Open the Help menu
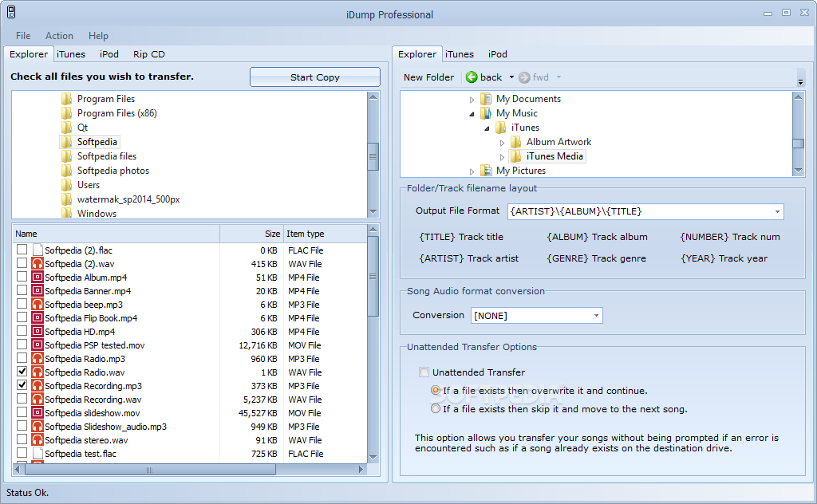Viewport: 817px width, 504px height. click(98, 36)
